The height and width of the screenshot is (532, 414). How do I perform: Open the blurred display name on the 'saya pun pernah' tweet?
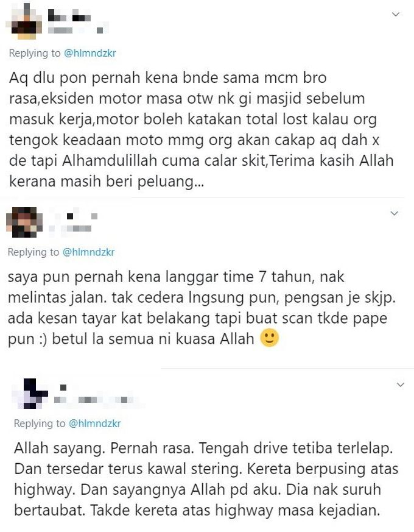click(x=75, y=215)
